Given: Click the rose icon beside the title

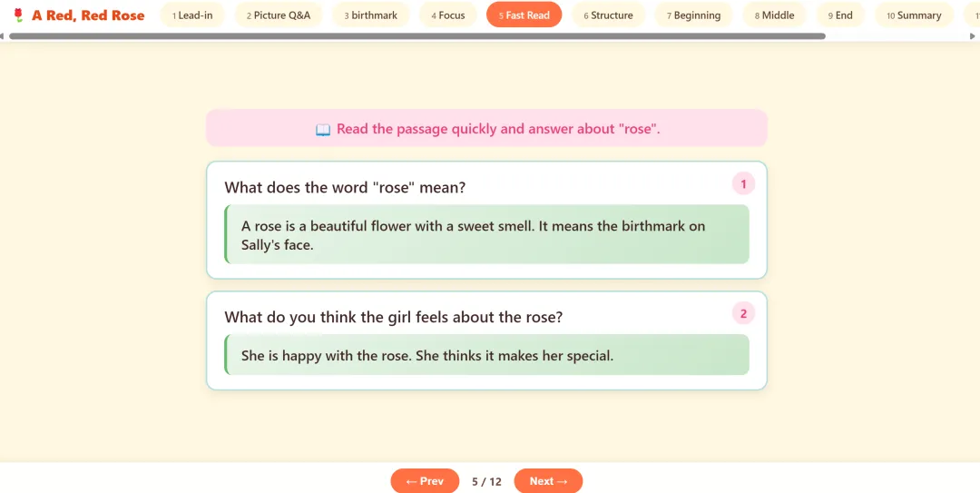Looking at the screenshot, I should coord(19,15).
